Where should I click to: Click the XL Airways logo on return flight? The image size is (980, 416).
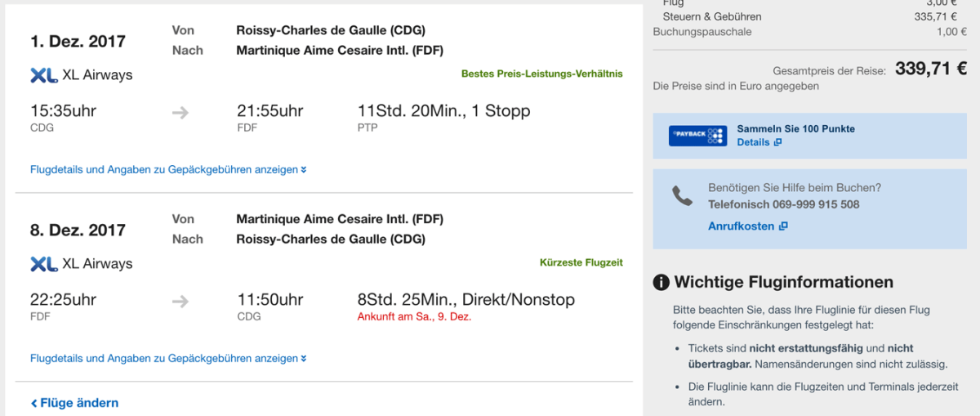tap(43, 264)
